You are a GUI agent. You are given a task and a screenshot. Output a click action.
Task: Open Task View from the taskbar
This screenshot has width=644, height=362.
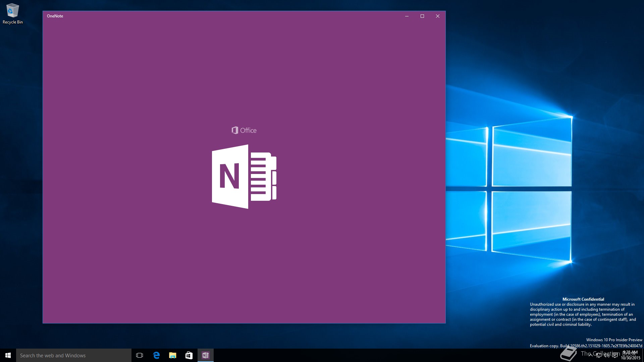click(x=140, y=355)
